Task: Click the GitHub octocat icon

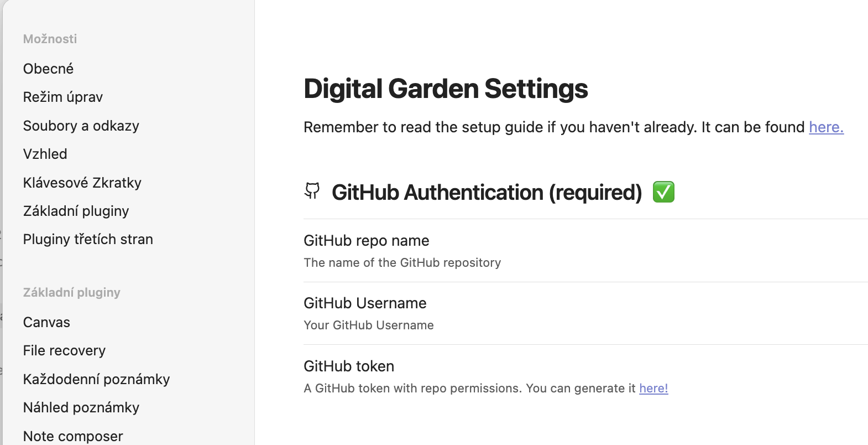Action: coord(312,191)
